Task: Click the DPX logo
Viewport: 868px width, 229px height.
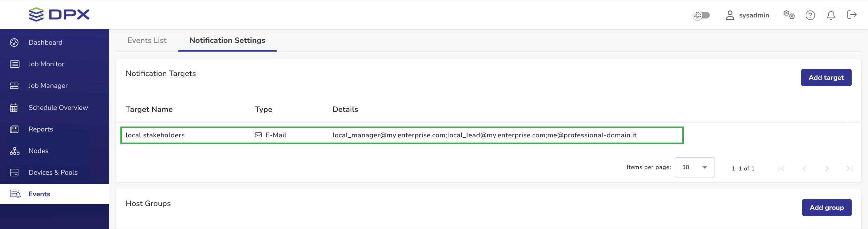Action: (x=59, y=15)
